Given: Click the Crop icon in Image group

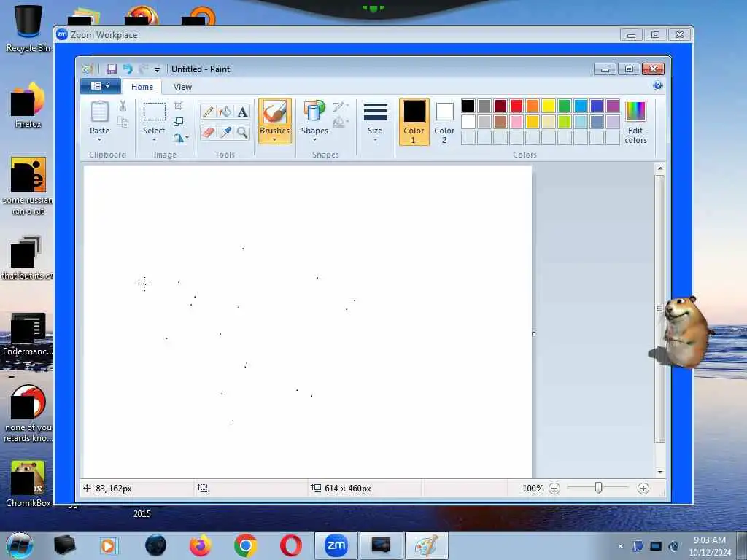Looking at the screenshot, I should (179, 106).
